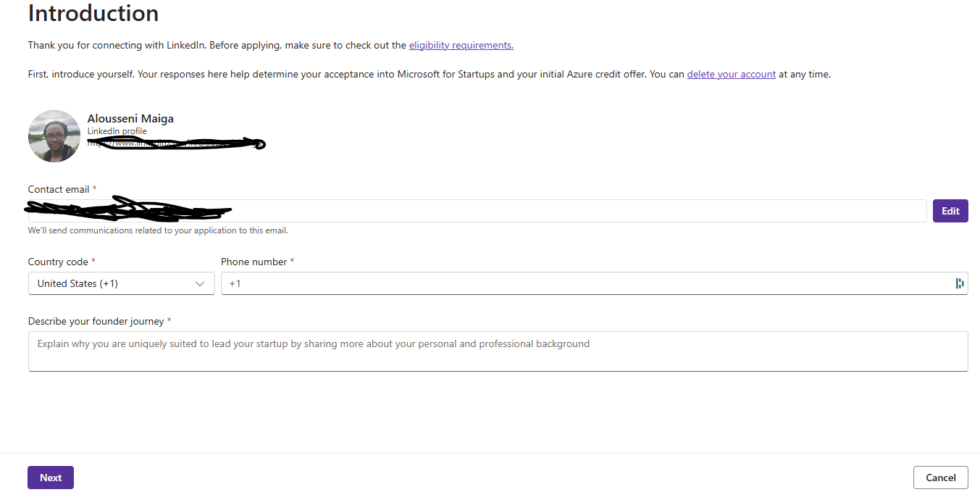Viewport: 980px width, 500px height.
Task: Click the "LinkedIn profile" caption text
Action: [117, 131]
